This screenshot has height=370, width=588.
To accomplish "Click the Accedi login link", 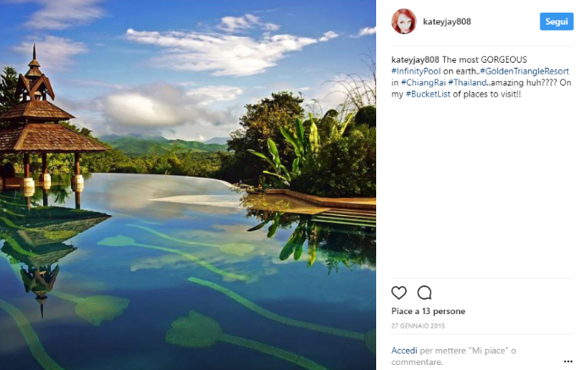I will [403, 351].
